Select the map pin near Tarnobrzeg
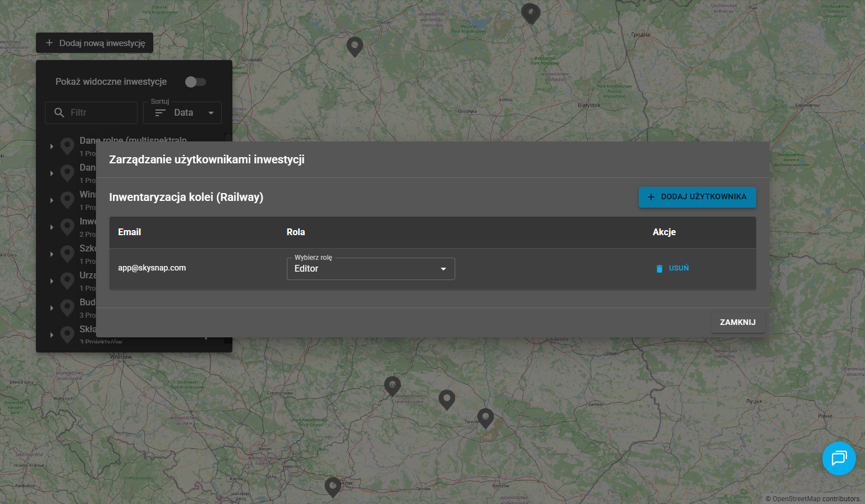The image size is (865, 504). click(x=486, y=418)
